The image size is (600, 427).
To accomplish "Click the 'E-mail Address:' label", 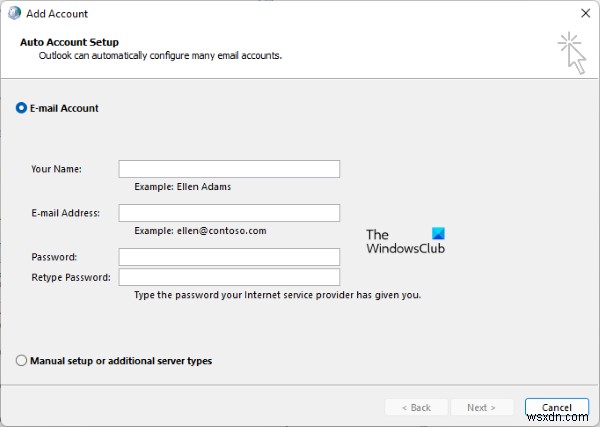I will [x=65, y=213].
